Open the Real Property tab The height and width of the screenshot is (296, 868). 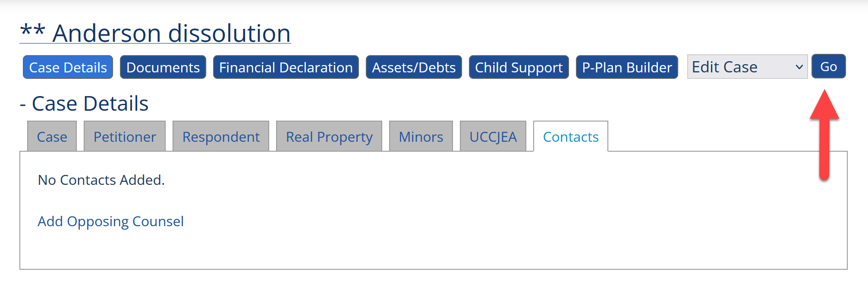tap(329, 136)
